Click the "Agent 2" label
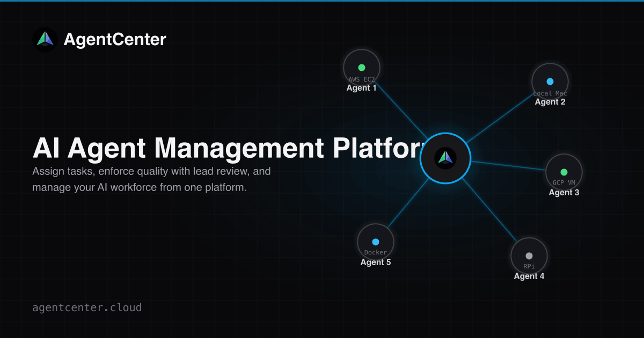The height and width of the screenshot is (338, 644). click(x=550, y=102)
